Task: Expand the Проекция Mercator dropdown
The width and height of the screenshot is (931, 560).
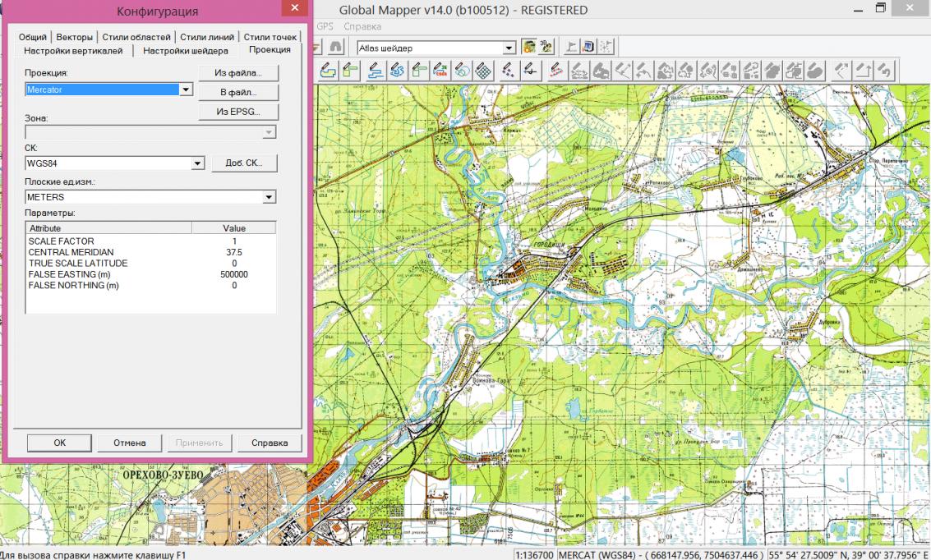Action: (x=186, y=89)
